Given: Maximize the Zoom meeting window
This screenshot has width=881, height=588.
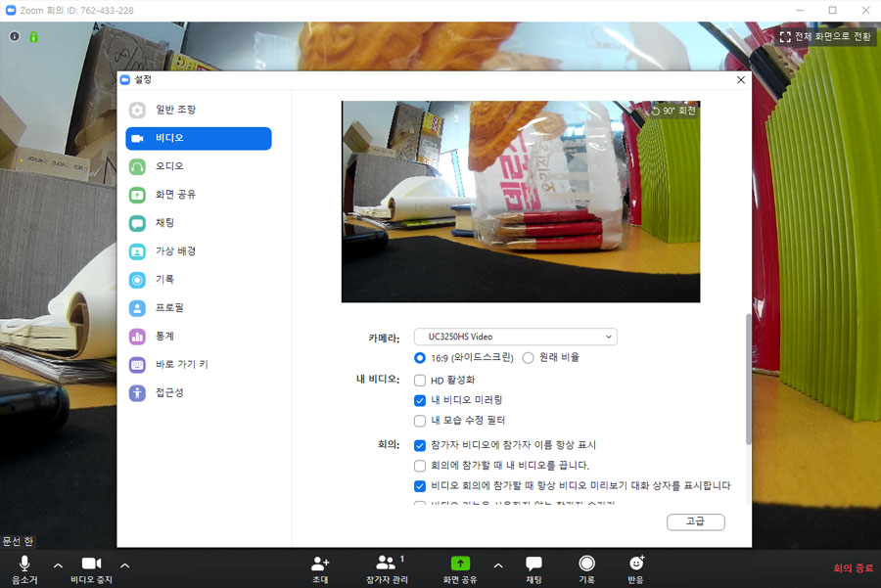Looking at the screenshot, I should point(833,10).
